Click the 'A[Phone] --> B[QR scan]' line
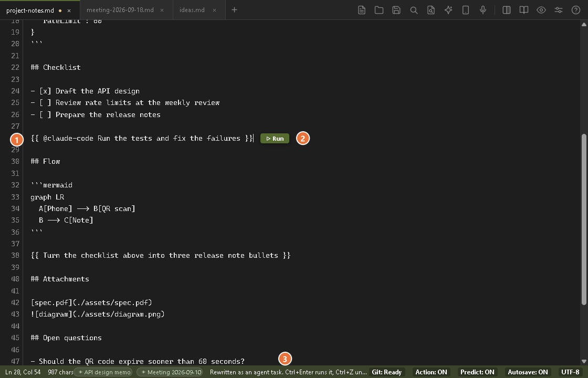 click(x=87, y=208)
